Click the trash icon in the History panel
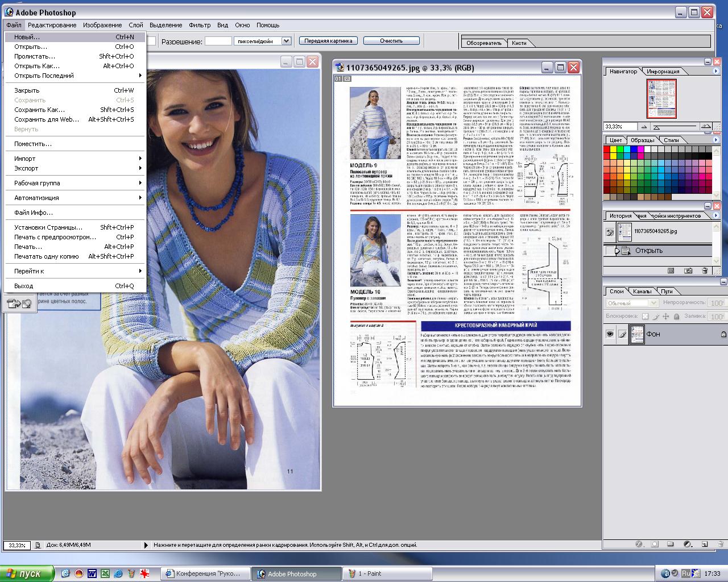 pos(705,271)
